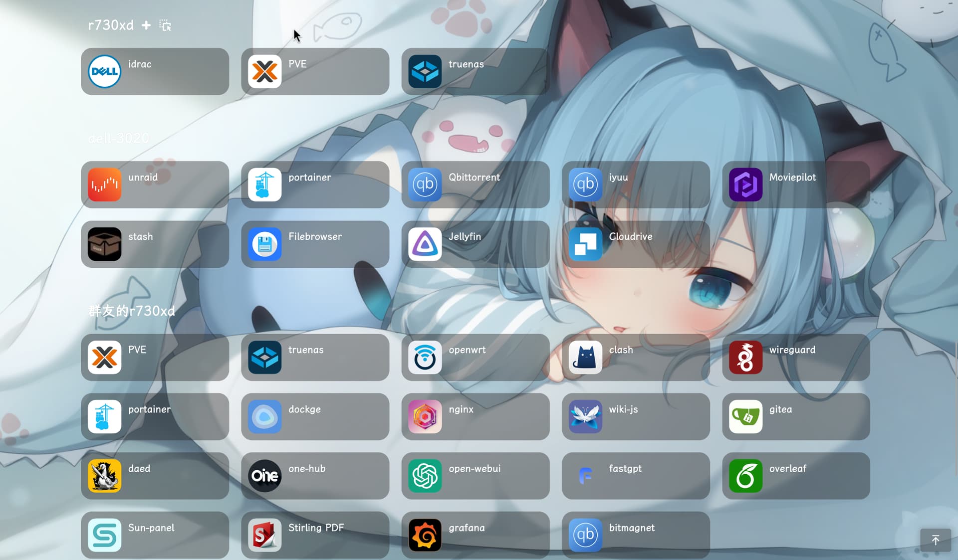This screenshot has height=560, width=958.
Task: Open the bitmagnet card
Action: pos(636,535)
